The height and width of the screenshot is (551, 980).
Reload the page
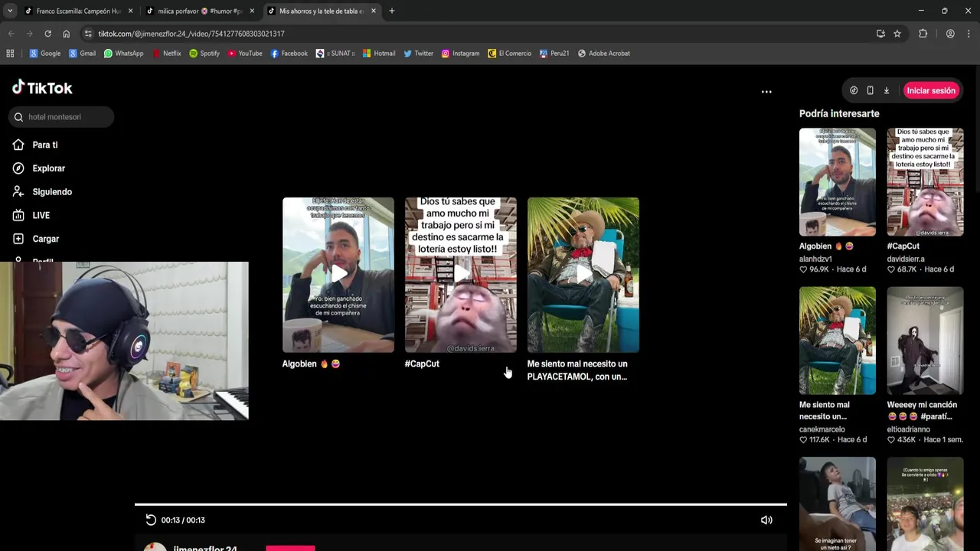pyautogui.click(x=47, y=34)
